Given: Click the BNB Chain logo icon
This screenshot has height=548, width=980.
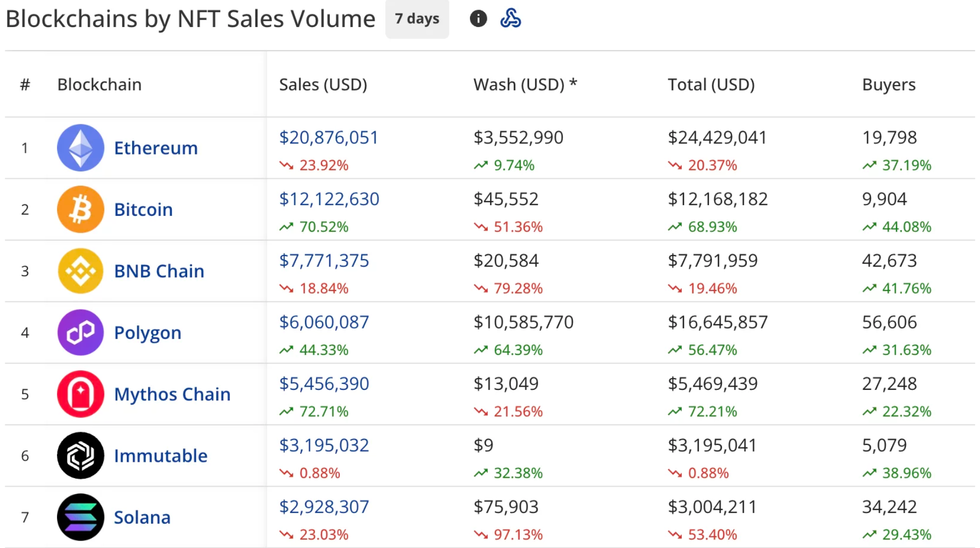Looking at the screenshot, I should coord(80,271).
